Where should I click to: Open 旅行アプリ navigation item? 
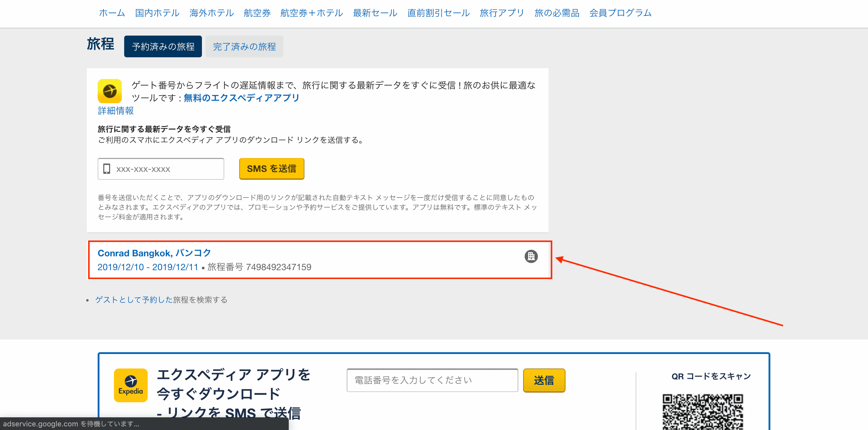click(x=502, y=13)
